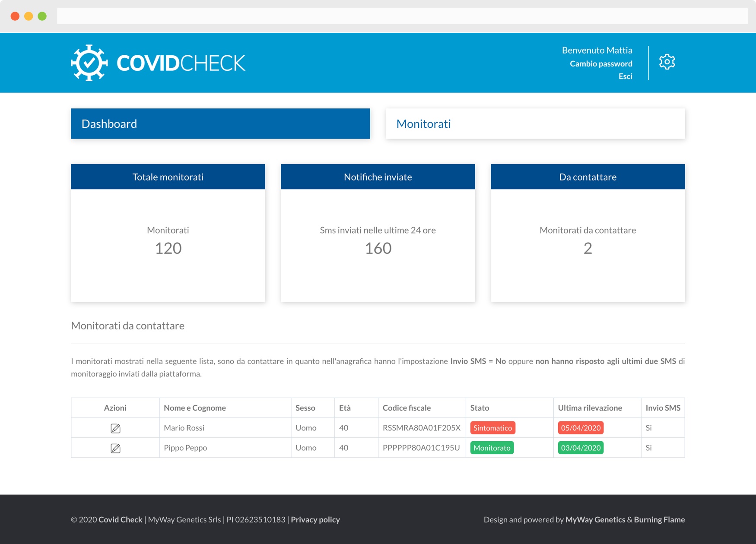
Task: Click the green Monitorato status badge
Action: [x=492, y=448]
